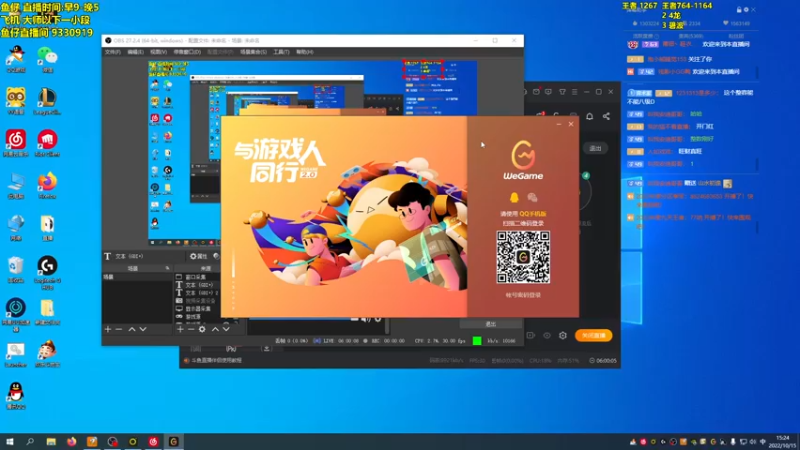Click the Windows Start button

pos(10,442)
